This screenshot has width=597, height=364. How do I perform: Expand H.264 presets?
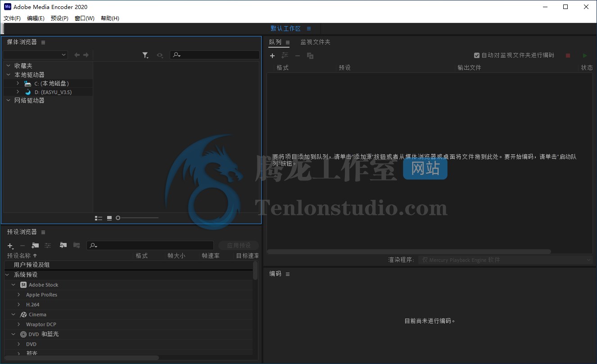[x=19, y=305]
